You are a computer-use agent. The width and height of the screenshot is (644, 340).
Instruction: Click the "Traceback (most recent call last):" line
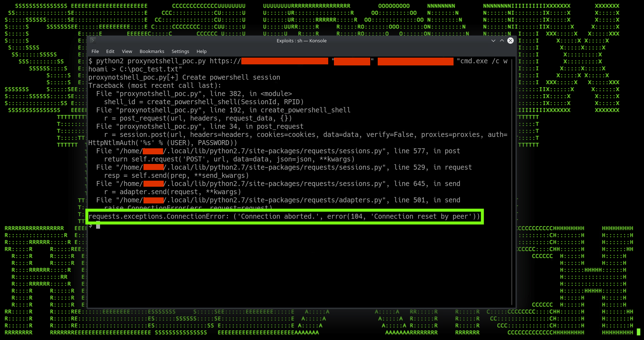tap(155, 85)
